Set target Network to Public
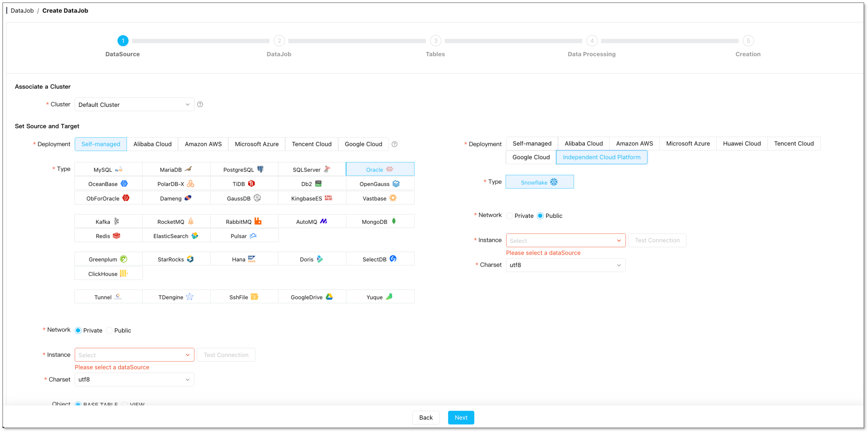868x432 pixels. [x=540, y=216]
